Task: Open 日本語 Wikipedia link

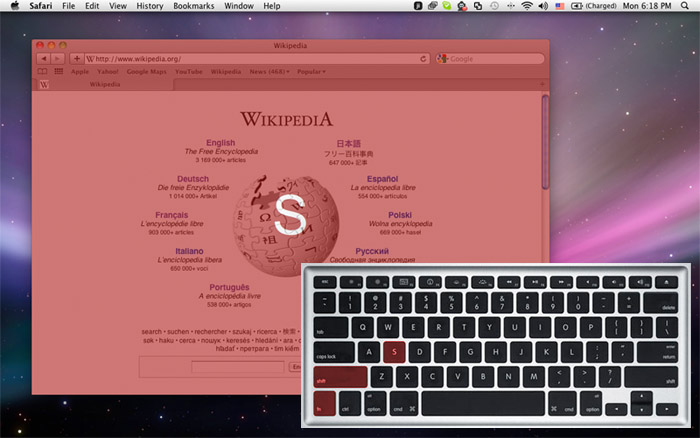Action: 348,143
